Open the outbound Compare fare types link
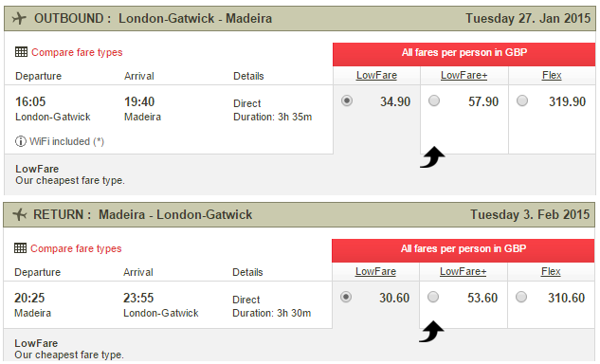The width and height of the screenshot is (600, 364). [77, 52]
